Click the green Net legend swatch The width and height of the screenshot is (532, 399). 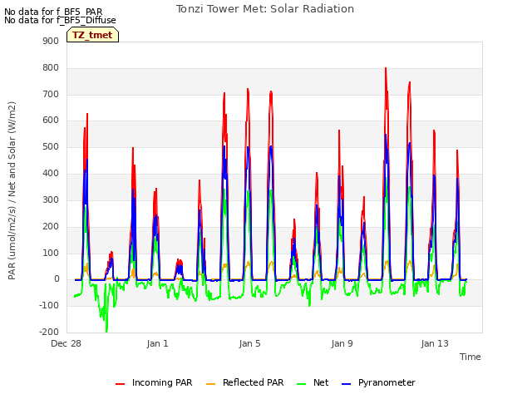(301, 384)
